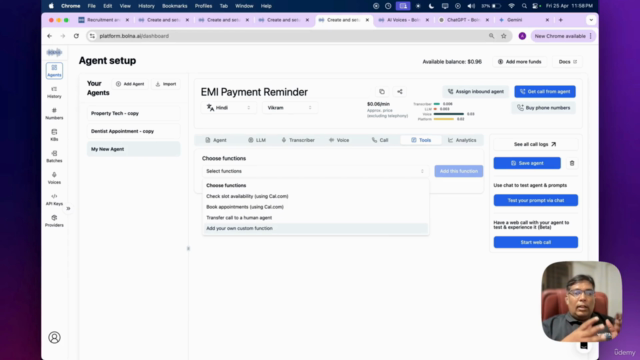Choose Book appointments (using Cal.com)
640x360 pixels.
click(x=315, y=207)
